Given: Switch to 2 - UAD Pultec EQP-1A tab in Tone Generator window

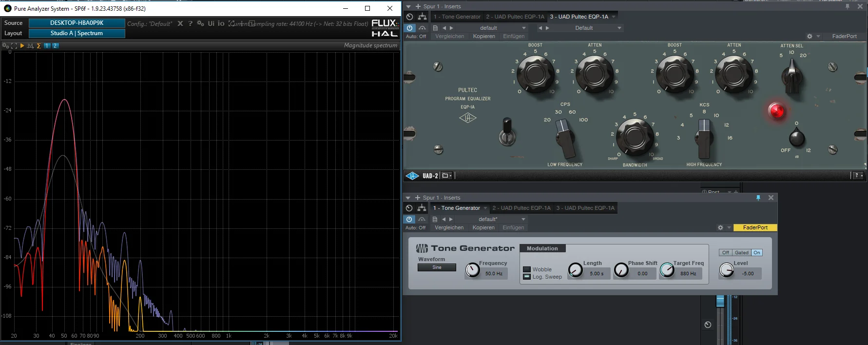Looking at the screenshot, I should coord(521,208).
